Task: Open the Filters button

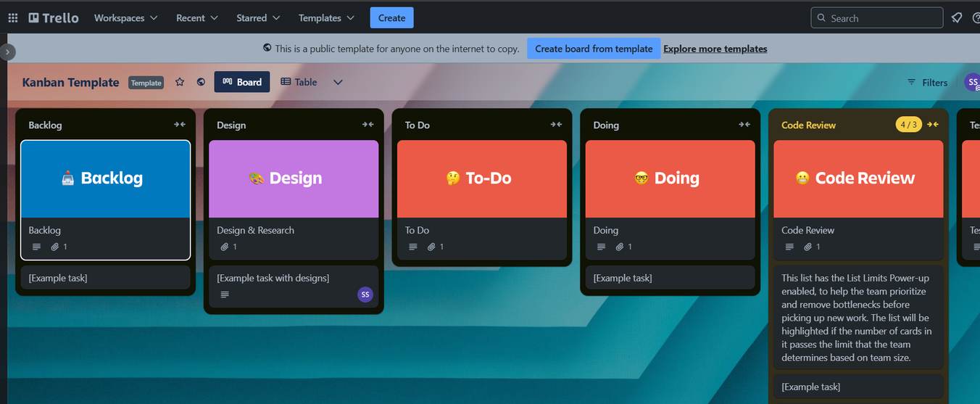Action: click(x=927, y=83)
